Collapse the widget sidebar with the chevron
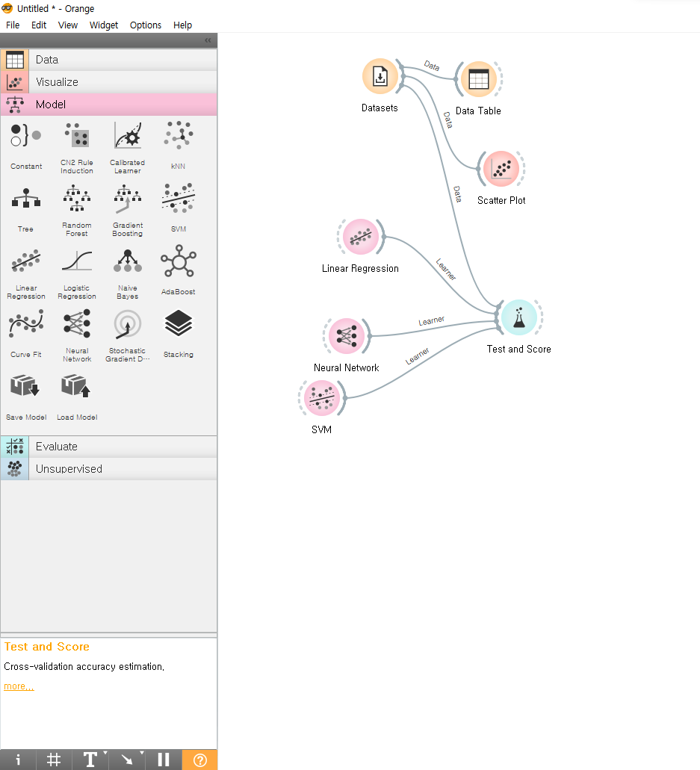Image resolution: width=700 pixels, height=770 pixels. click(207, 41)
